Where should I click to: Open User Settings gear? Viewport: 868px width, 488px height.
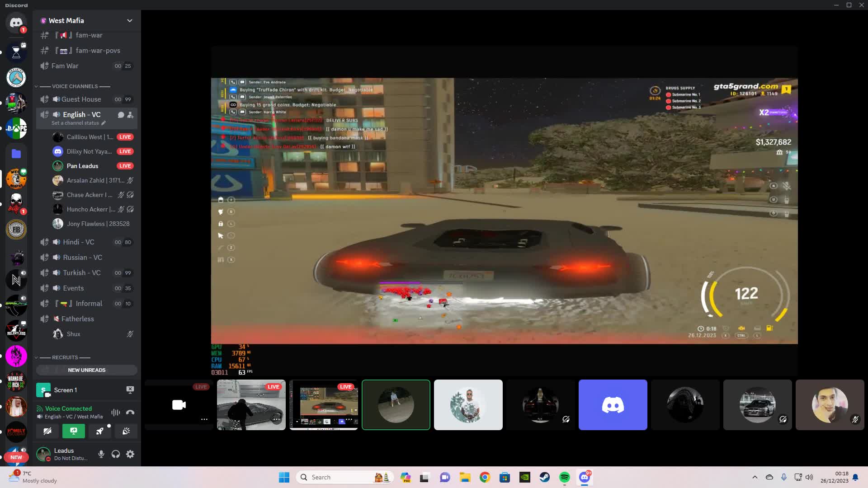pyautogui.click(x=130, y=454)
